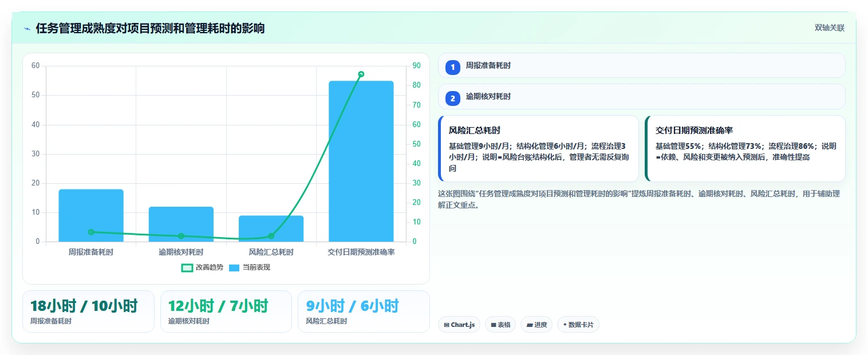
Task: Click the 18小时 / 10小时 stat card
Action: [x=88, y=311]
